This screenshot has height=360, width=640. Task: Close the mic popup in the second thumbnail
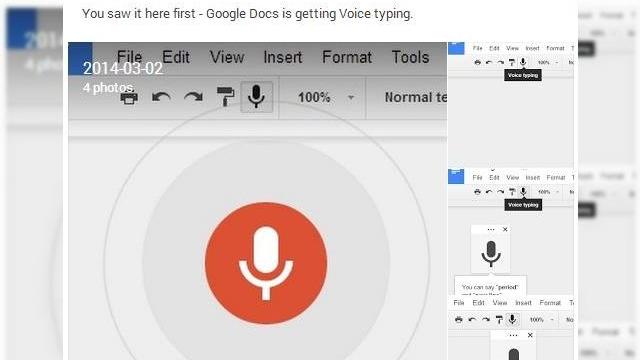click(x=505, y=229)
